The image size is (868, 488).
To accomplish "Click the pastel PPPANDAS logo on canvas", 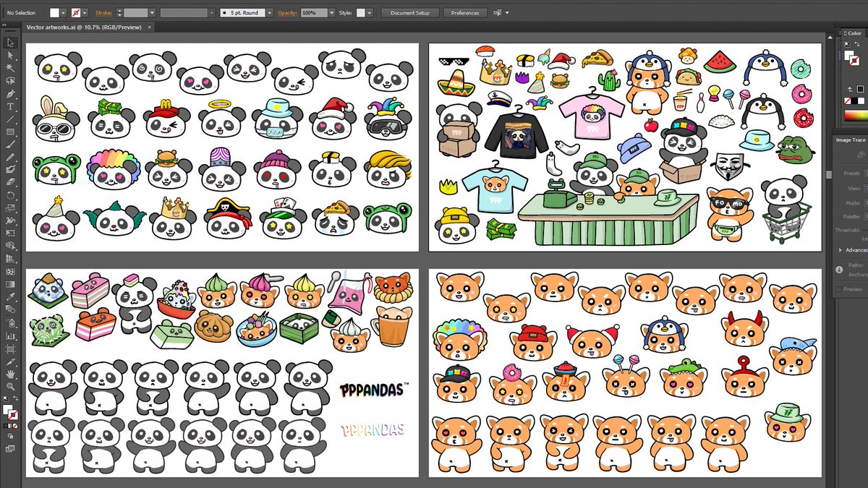I will click(x=373, y=429).
